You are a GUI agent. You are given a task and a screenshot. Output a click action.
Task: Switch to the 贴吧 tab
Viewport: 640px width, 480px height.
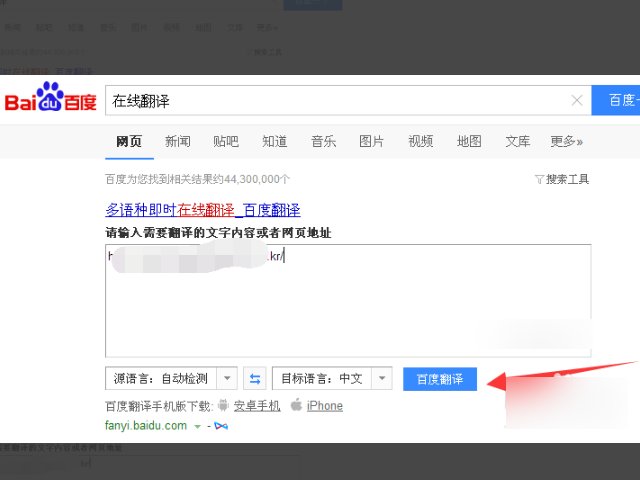click(226, 142)
